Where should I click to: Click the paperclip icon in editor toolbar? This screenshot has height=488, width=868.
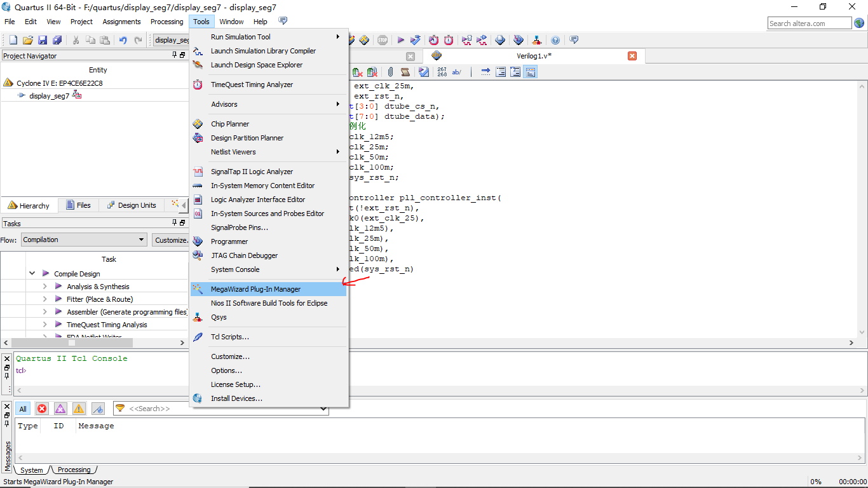[x=391, y=72]
